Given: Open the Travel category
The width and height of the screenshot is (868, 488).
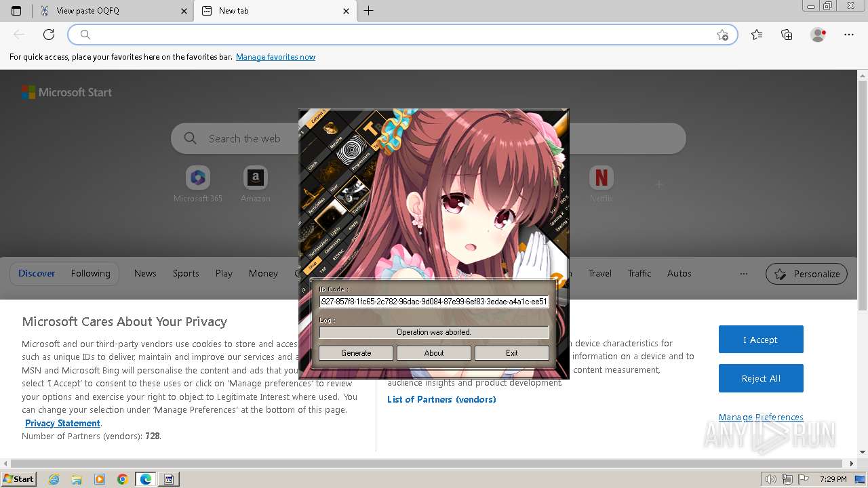Looking at the screenshot, I should (599, 274).
